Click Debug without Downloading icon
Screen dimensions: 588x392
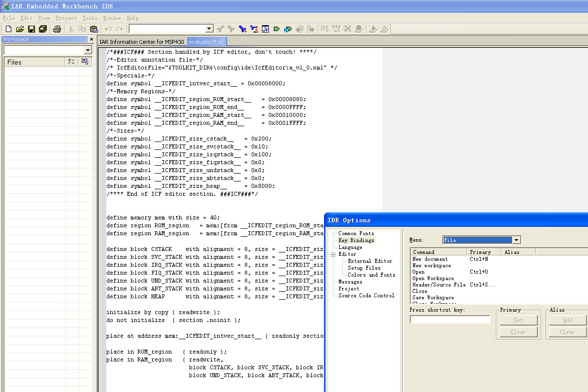(385, 29)
